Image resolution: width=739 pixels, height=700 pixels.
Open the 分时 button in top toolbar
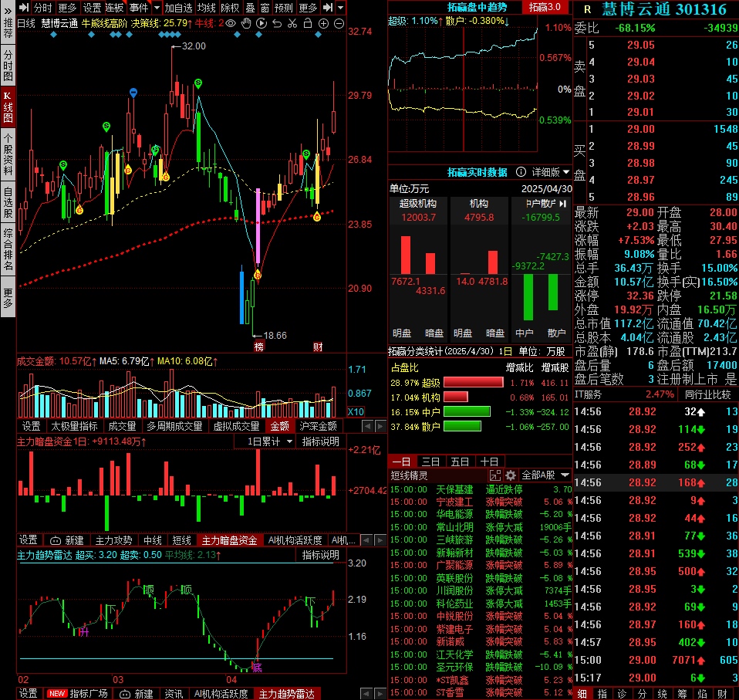[x=43, y=8]
